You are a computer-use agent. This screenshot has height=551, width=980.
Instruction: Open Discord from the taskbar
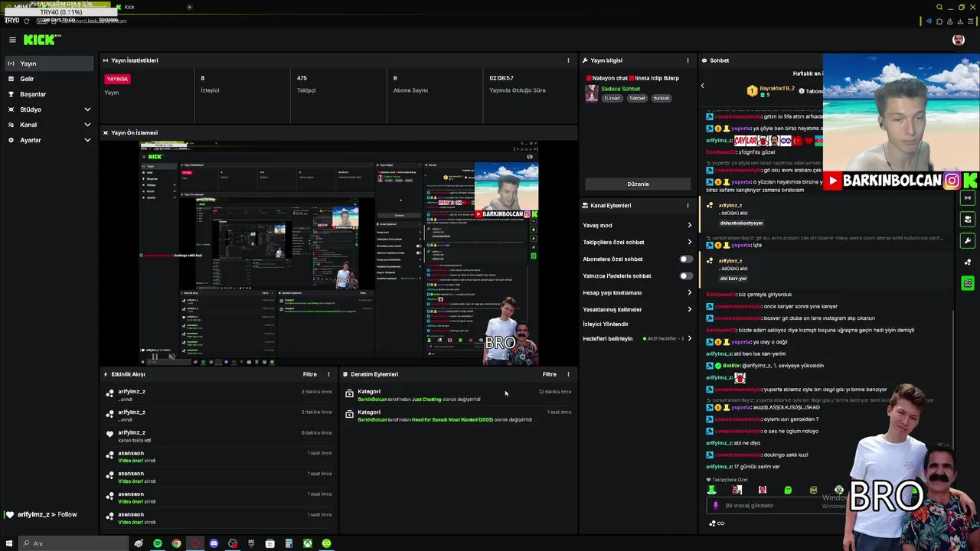(214, 543)
